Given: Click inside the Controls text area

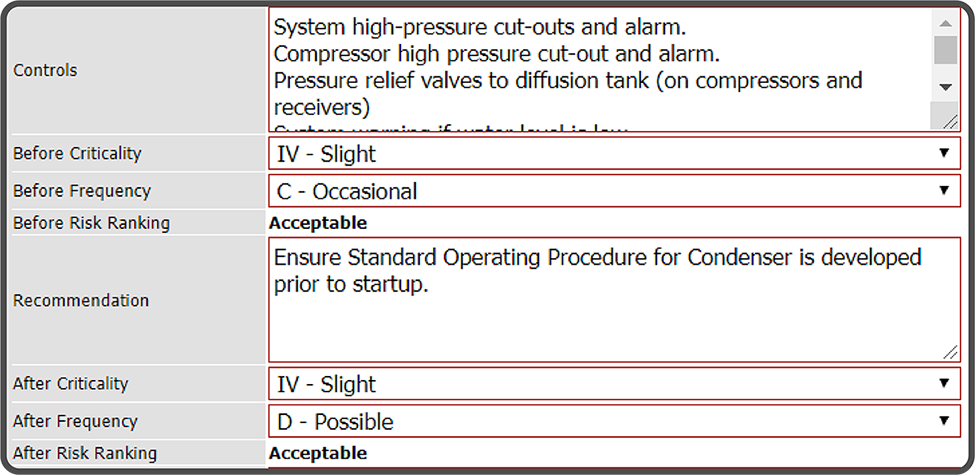Looking at the screenshot, I should pyautogui.click(x=600, y=70).
